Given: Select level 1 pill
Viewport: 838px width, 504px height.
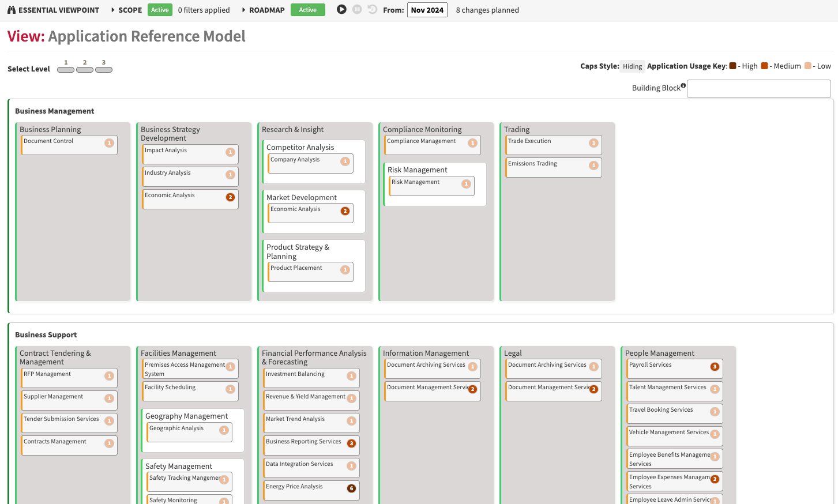Looking at the screenshot, I should [x=66, y=70].
